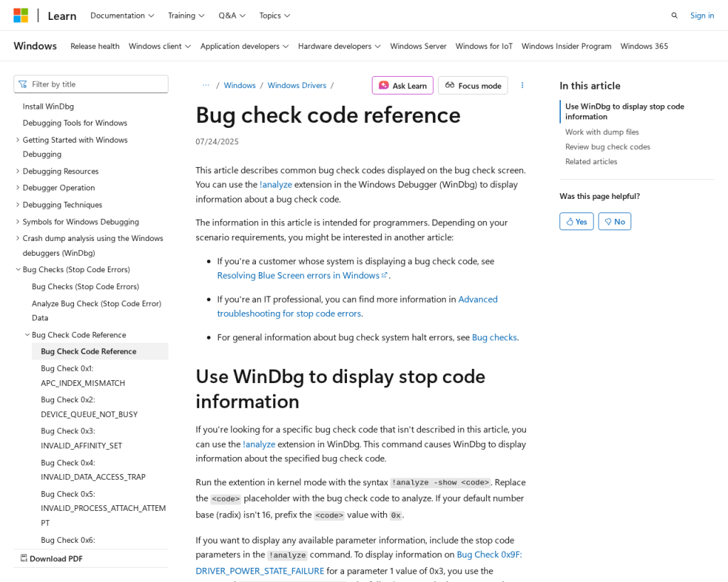Select Analyze Bug Check Data item
The width and height of the screenshot is (728, 582).
[97, 311]
